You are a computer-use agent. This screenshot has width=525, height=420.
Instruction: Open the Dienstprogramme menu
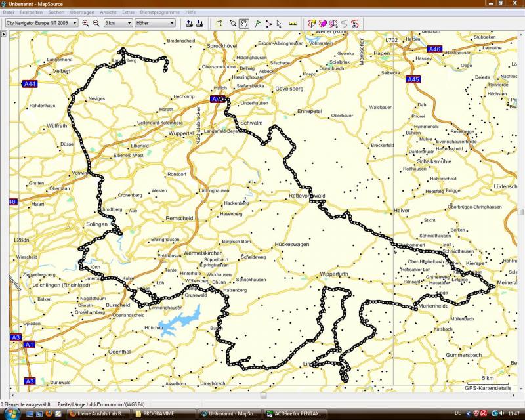[161, 12]
